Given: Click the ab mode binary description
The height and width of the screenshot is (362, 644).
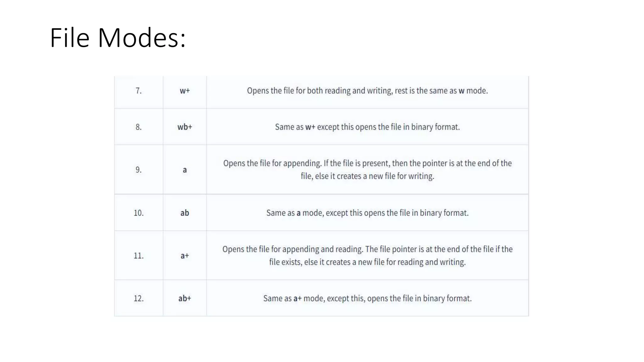Looking at the screenshot, I should coord(367,213).
